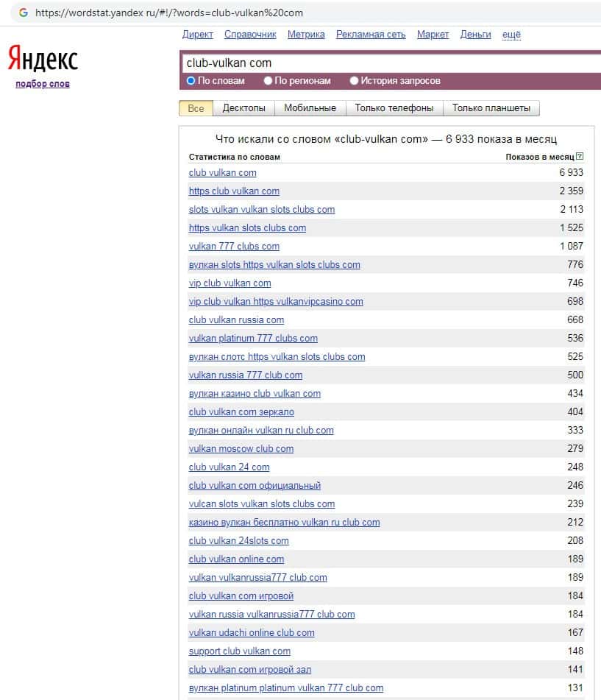Image resolution: width=601 pixels, height=700 pixels.
Task: Open 'https vulkan slots clubs com' keyword
Action: click(x=248, y=228)
